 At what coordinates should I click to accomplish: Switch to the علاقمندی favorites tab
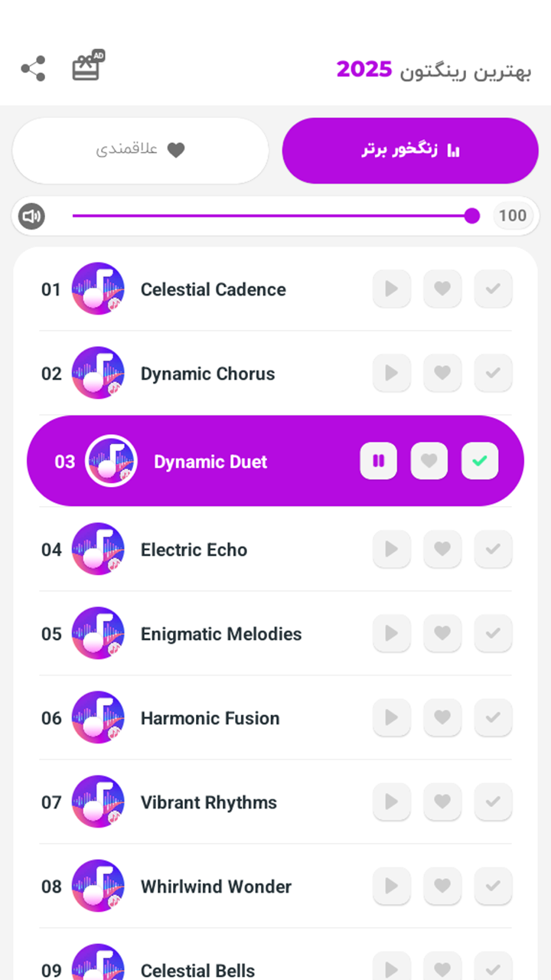pos(141,150)
